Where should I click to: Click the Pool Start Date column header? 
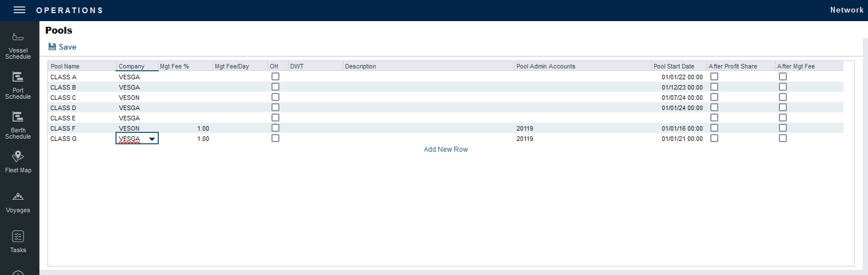[x=678, y=66]
